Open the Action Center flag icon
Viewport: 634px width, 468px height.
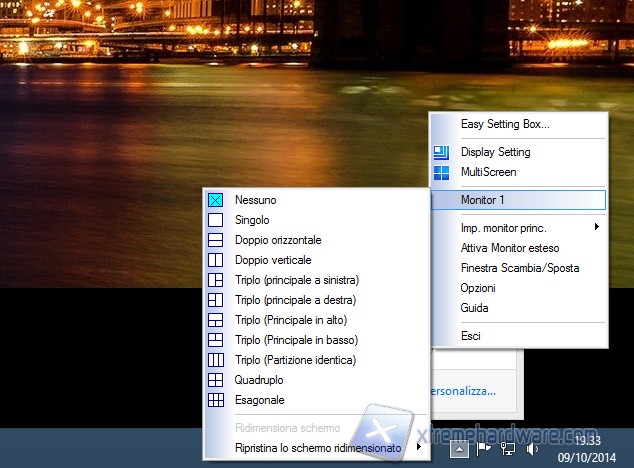point(483,448)
